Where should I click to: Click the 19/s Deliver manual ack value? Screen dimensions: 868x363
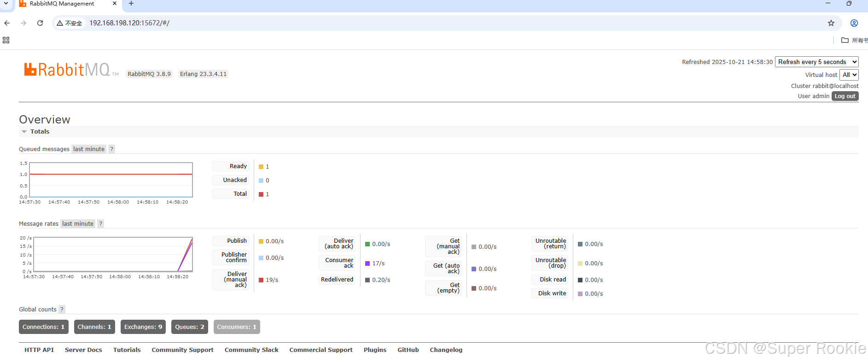click(272, 280)
